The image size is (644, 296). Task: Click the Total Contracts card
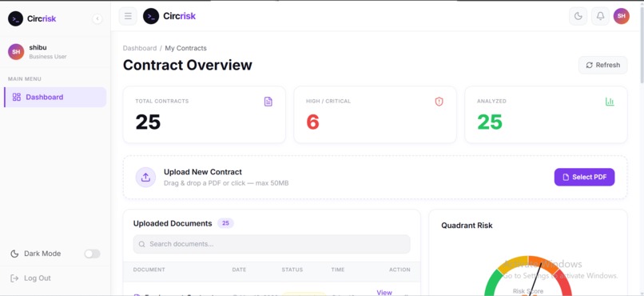204,114
